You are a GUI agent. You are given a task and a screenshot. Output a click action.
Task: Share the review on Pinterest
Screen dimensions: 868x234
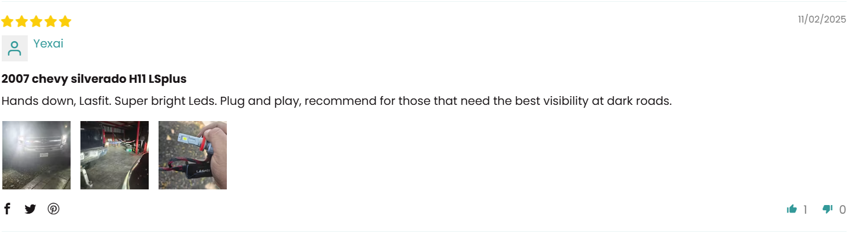tap(54, 209)
